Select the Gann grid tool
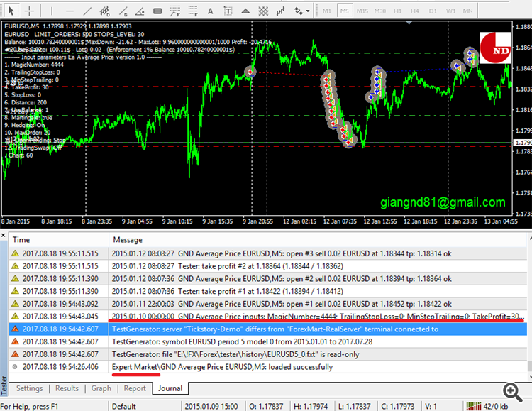The height and width of the screenshot is (411, 532). pyautogui.click(x=263, y=11)
